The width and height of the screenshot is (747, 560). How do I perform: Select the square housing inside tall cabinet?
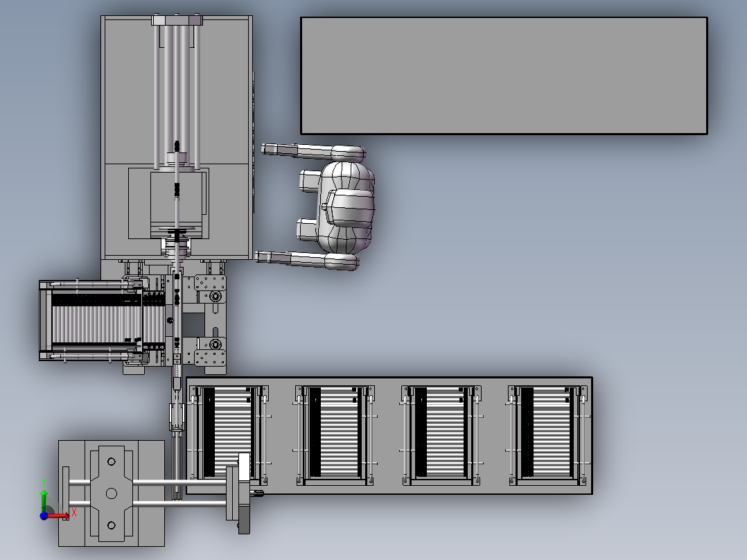coord(168,203)
